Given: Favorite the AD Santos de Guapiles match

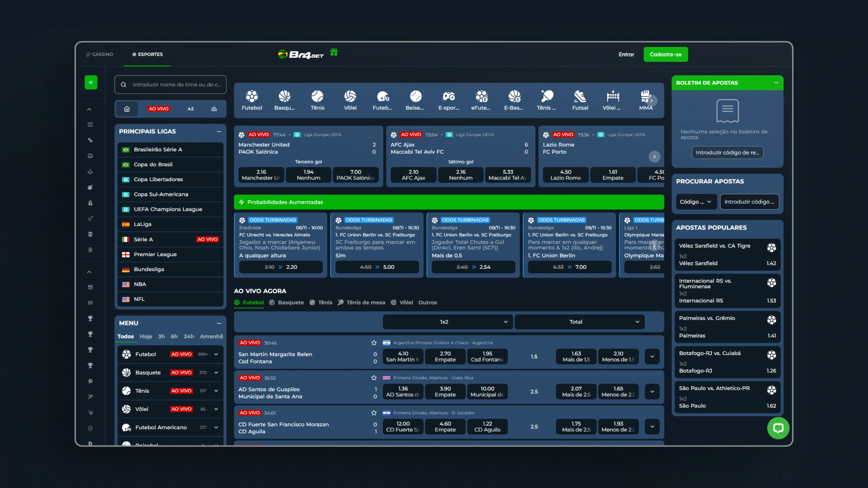Looking at the screenshot, I should click(374, 378).
